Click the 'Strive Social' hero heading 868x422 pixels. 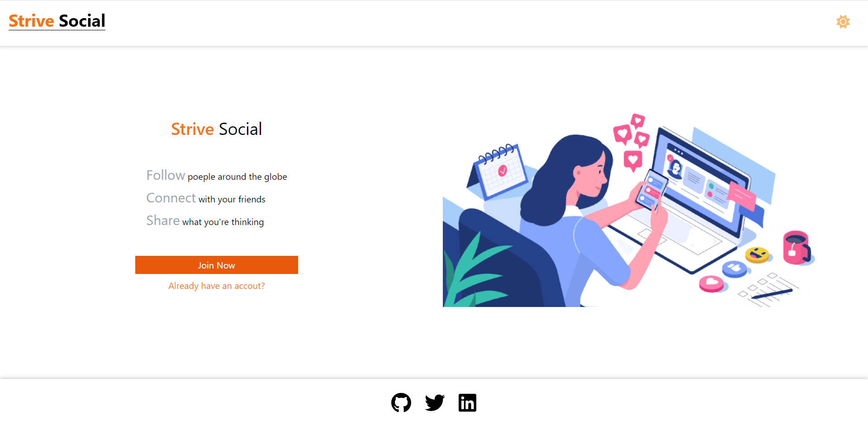(x=216, y=129)
